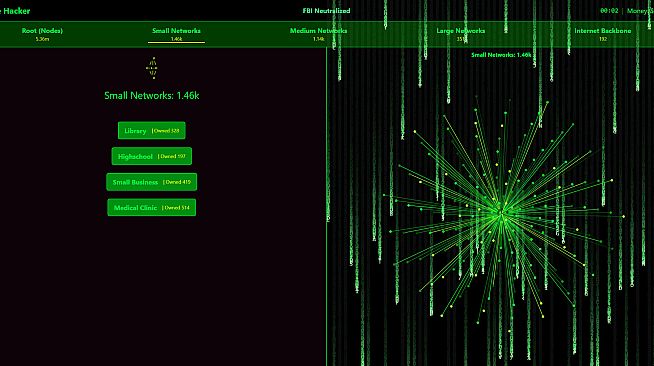Image resolution: width=654 pixels, height=366 pixels.
Task: Switch to the Medium Networks tab
Action: coord(318,34)
